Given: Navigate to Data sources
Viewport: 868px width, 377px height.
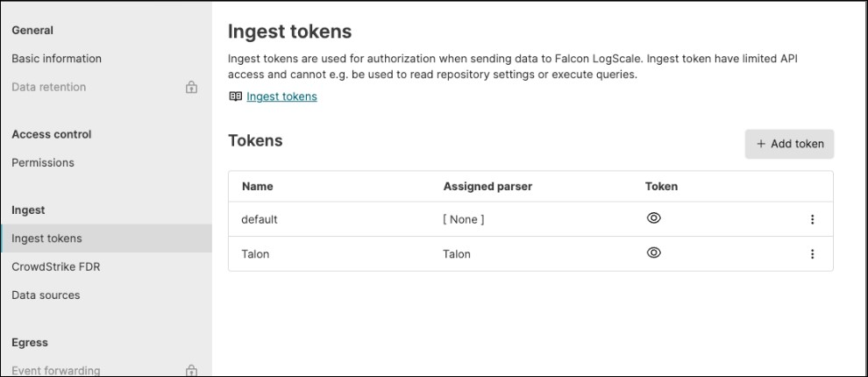Looking at the screenshot, I should [x=46, y=295].
